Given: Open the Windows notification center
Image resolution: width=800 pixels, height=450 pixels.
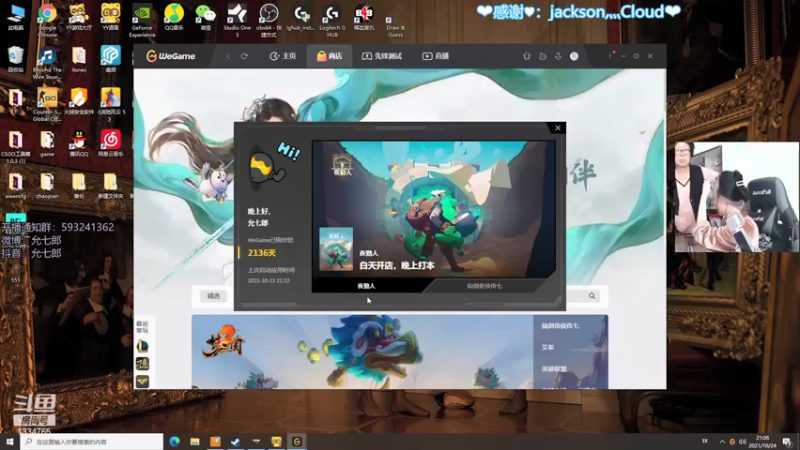Looking at the screenshot, I should click(x=787, y=442).
